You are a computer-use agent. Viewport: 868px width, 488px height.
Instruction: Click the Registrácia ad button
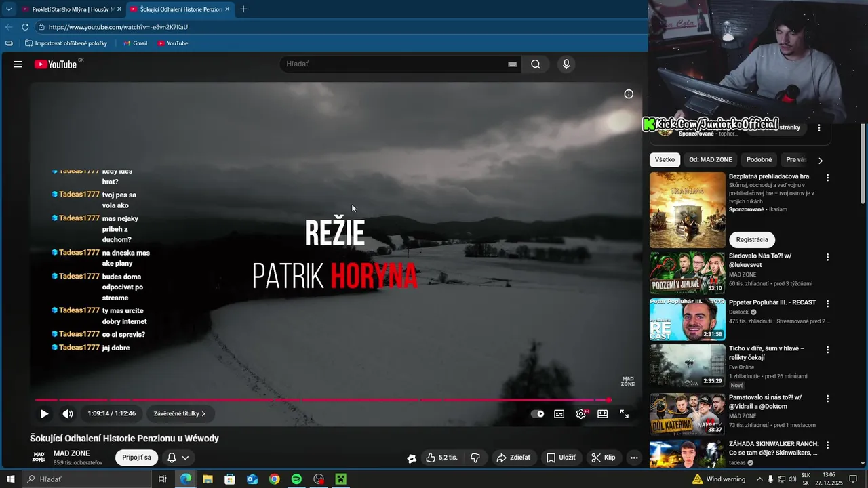tap(752, 239)
